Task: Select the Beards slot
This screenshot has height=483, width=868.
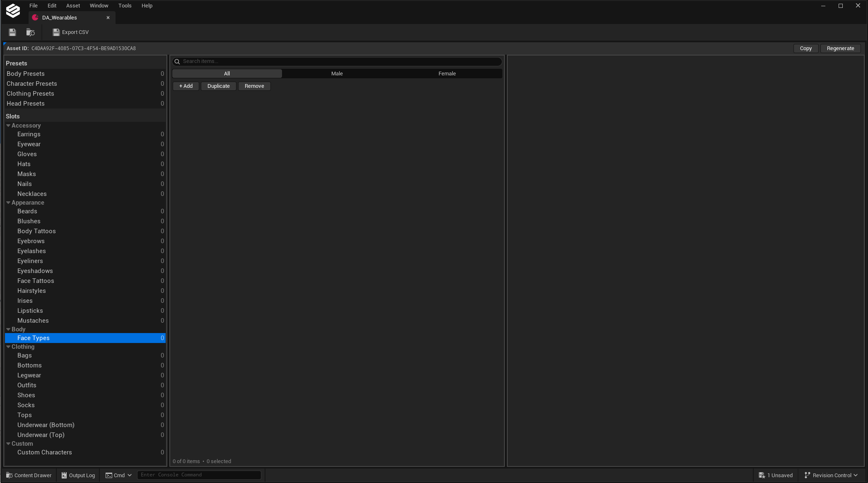Action: (x=85, y=211)
